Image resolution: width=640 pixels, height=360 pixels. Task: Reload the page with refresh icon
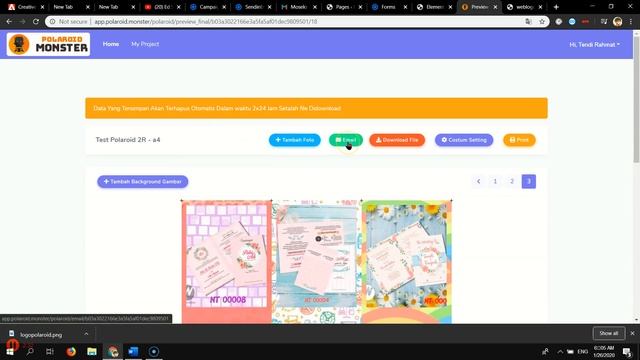tap(36, 22)
